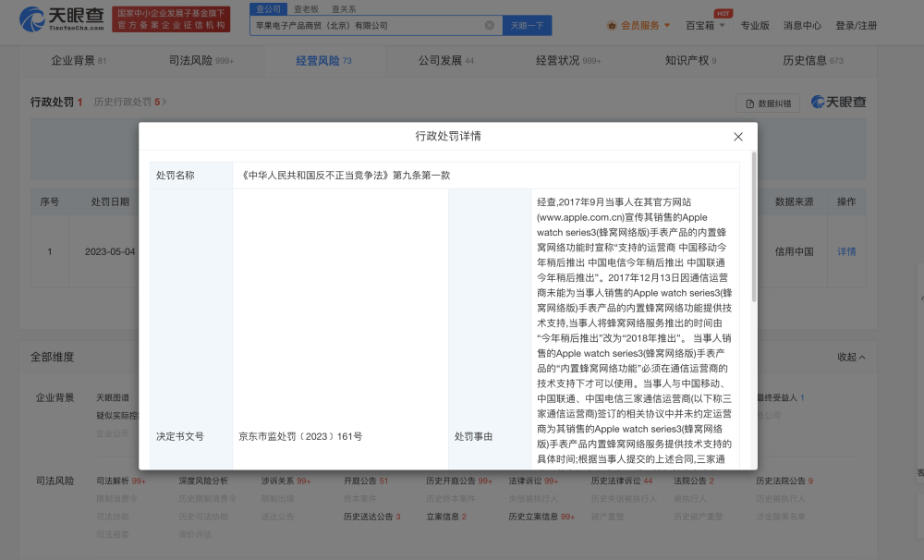Screen dimensions: 924x560
Task: Select the 查公司 search tab
Action: (268, 9)
